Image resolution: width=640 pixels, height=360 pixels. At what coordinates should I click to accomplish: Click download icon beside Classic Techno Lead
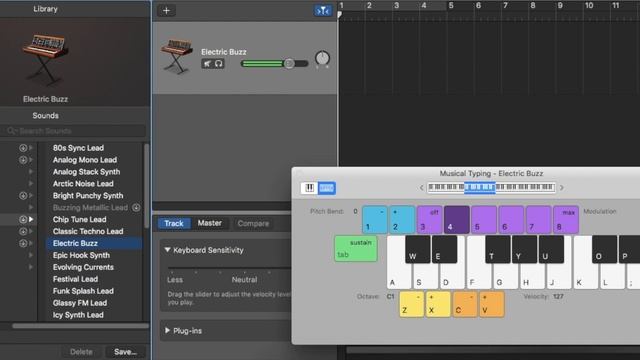[23, 231]
